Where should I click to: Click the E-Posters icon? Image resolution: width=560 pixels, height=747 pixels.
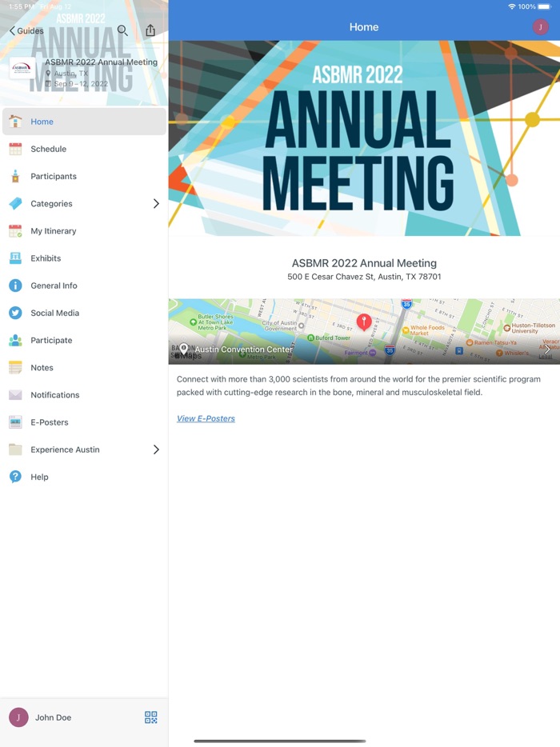pos(15,422)
